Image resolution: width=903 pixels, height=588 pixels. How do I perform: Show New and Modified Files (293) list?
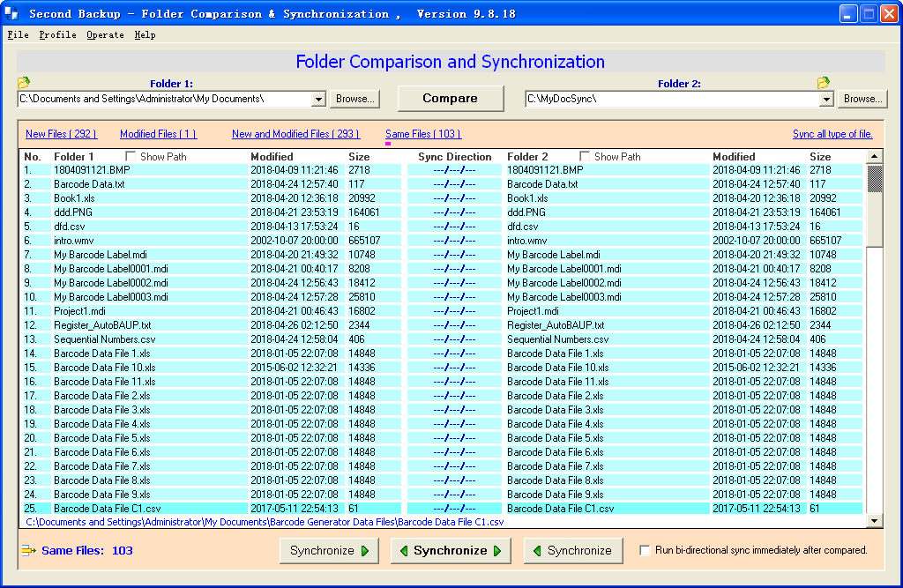[296, 134]
